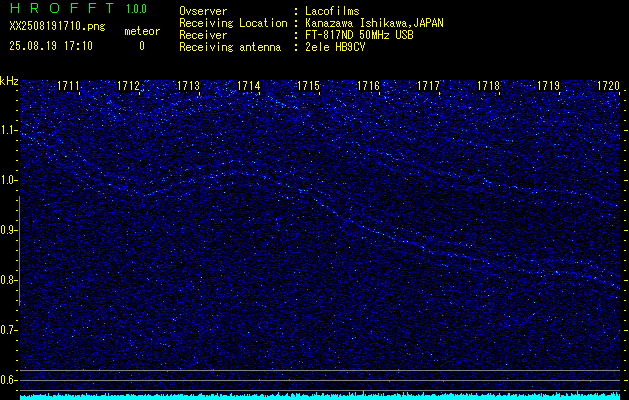Click version number 1.0.0

point(136,9)
